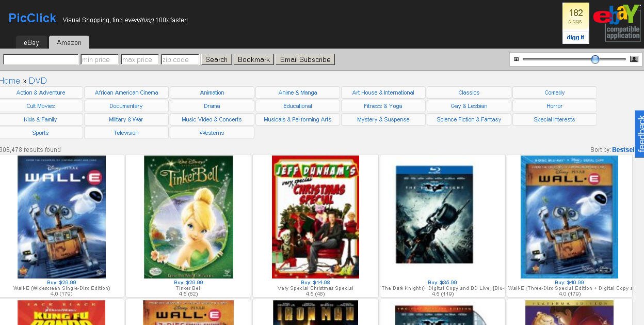This screenshot has width=644, height=325.
Task: Open the Sports category
Action: [x=41, y=133]
